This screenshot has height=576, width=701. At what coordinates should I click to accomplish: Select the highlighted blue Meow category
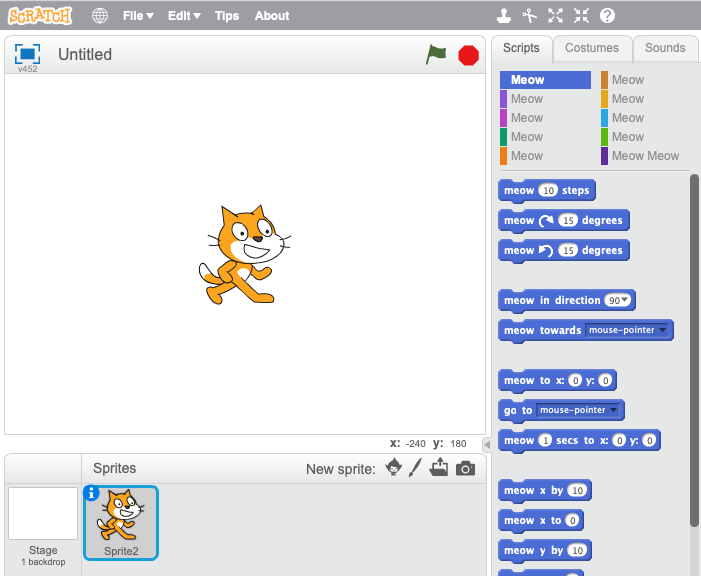click(545, 80)
